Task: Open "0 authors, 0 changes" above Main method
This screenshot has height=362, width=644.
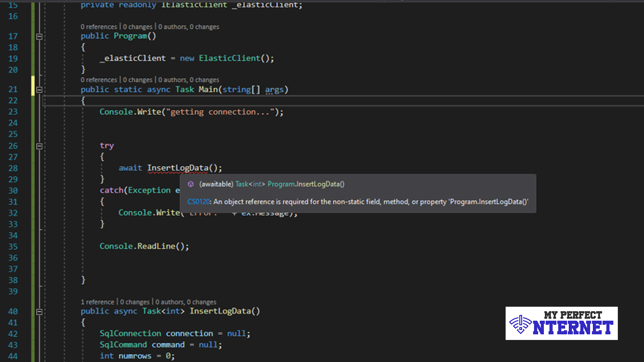Action: (x=188, y=80)
